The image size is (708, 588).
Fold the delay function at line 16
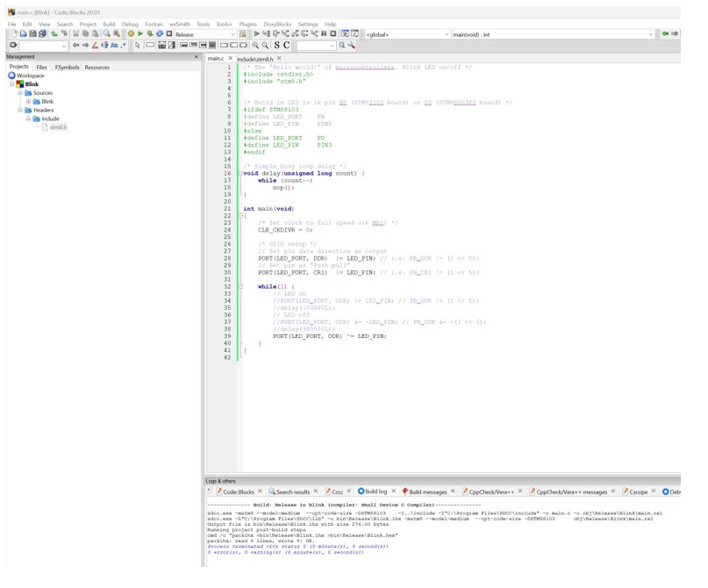tap(240, 174)
